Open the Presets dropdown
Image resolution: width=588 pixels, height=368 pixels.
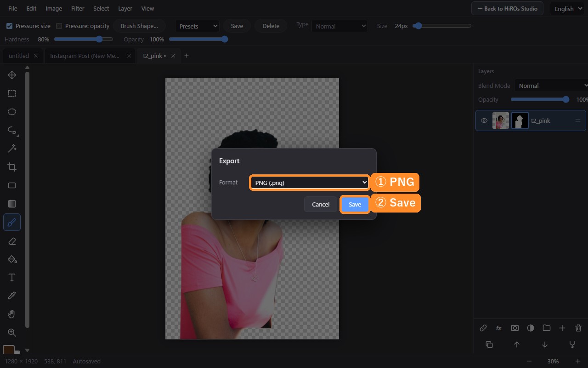197,26
